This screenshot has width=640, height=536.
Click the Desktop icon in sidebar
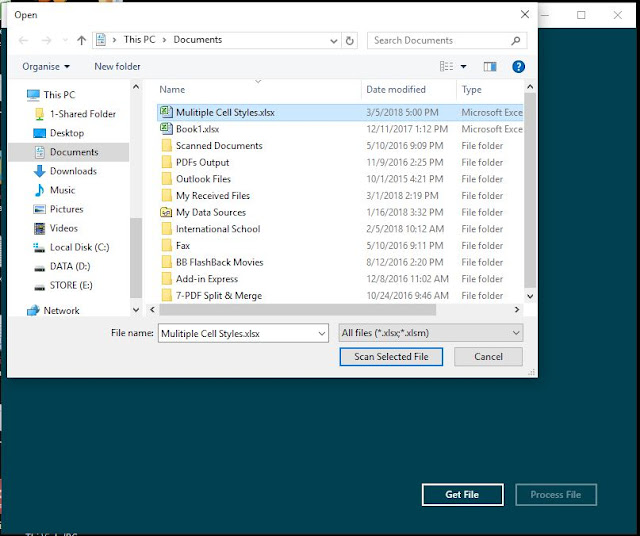(39, 133)
